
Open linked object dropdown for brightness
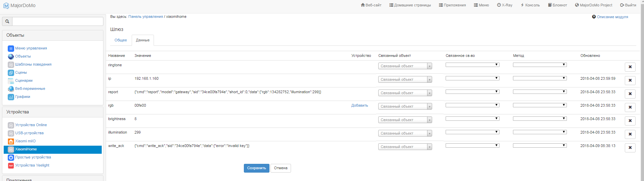tap(405, 120)
